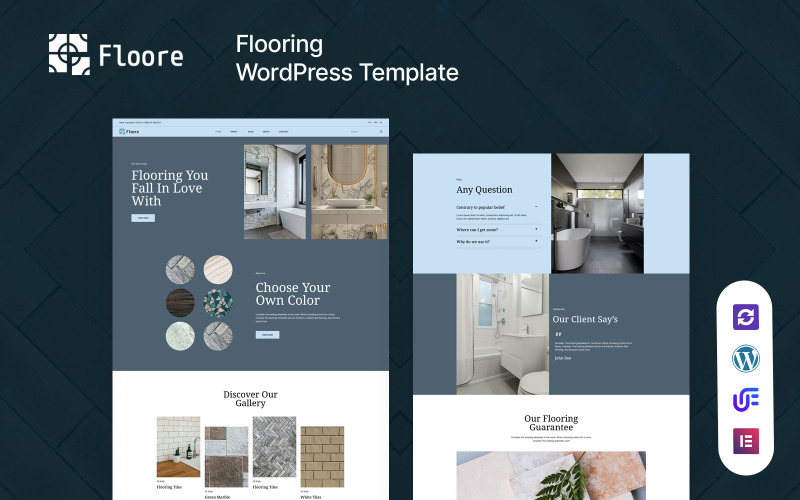Click the quotation mark icon above the testimonial
Viewport: 800px width, 500px height.
pos(558,334)
